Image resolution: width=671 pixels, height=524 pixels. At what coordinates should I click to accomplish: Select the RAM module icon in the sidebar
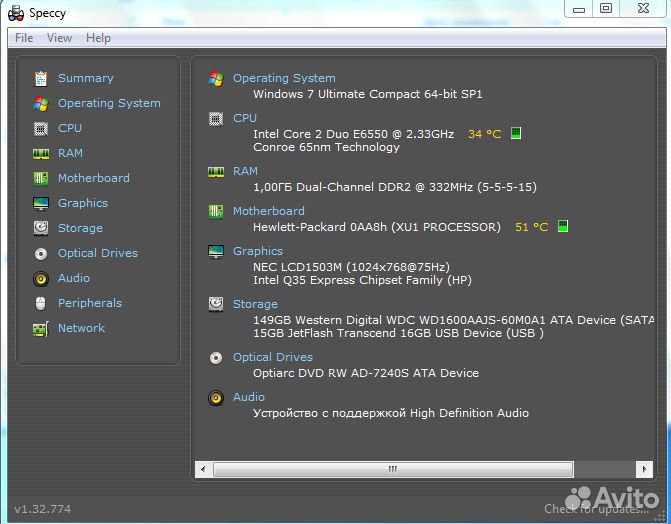[x=41, y=153]
